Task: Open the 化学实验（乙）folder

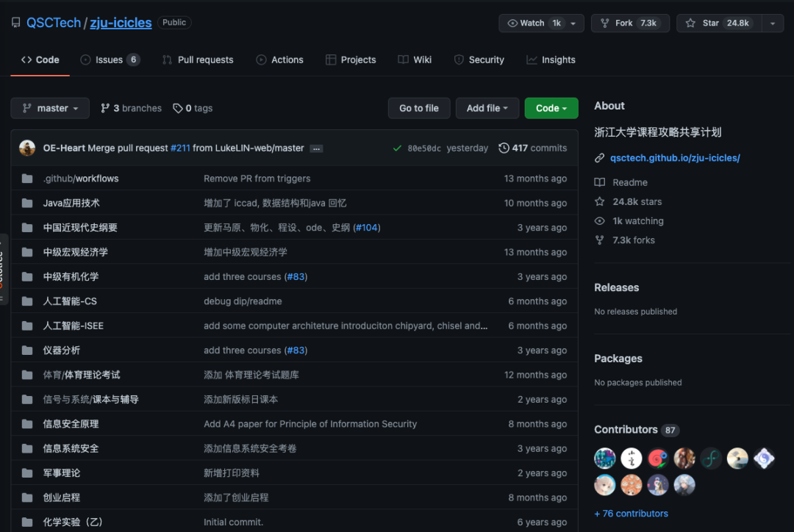Action: coord(74,522)
